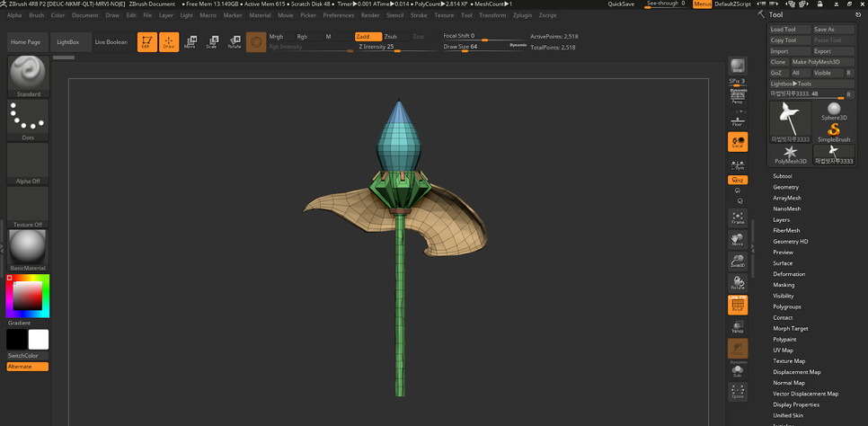Screen dimensions: 868x426
Task: Open the Zplugin menu
Action: 522,15
